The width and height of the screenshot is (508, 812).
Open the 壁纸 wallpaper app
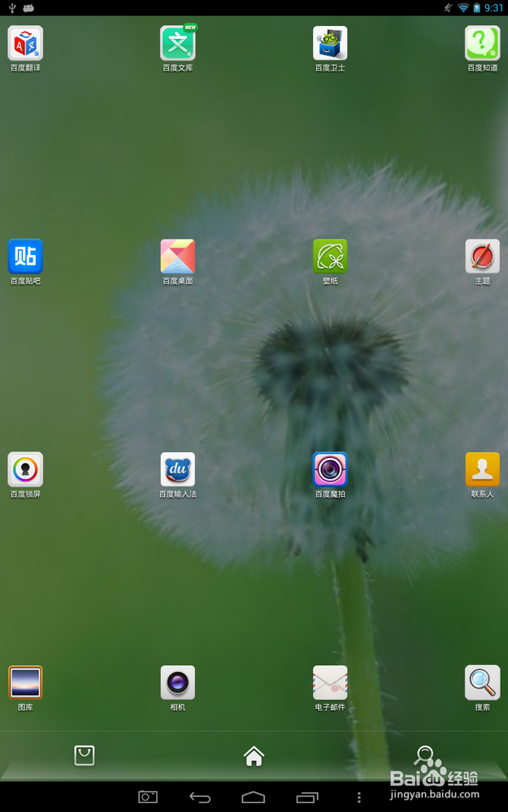point(330,257)
